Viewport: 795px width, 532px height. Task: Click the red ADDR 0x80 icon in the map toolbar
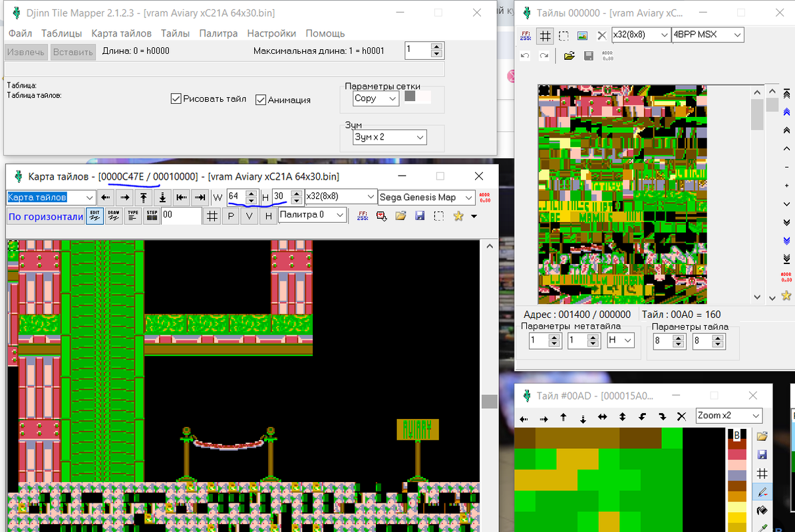point(485,197)
